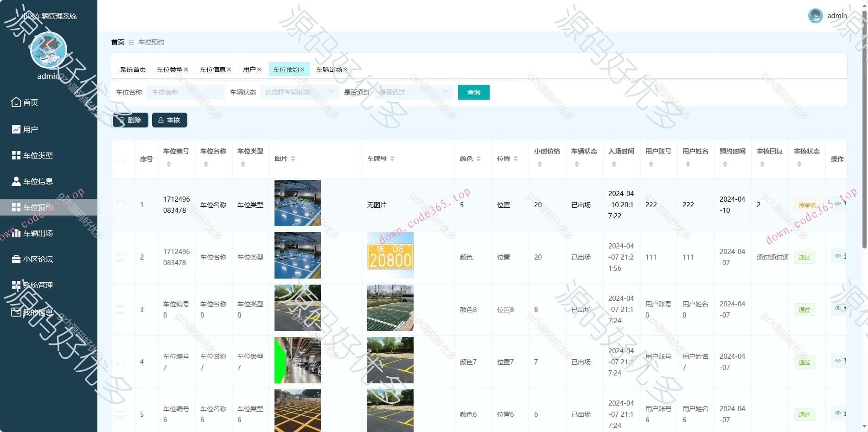
Task: Click the admin avatar in top right
Action: pos(815,16)
